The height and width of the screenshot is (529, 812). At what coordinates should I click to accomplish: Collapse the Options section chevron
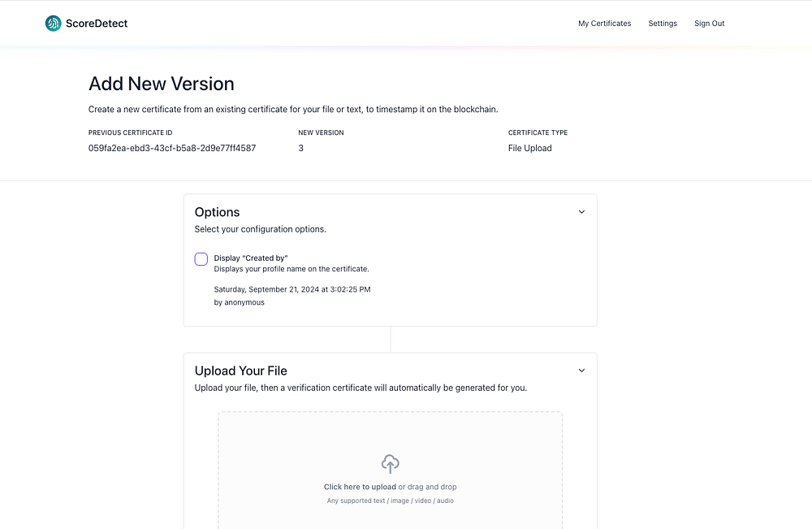click(581, 212)
